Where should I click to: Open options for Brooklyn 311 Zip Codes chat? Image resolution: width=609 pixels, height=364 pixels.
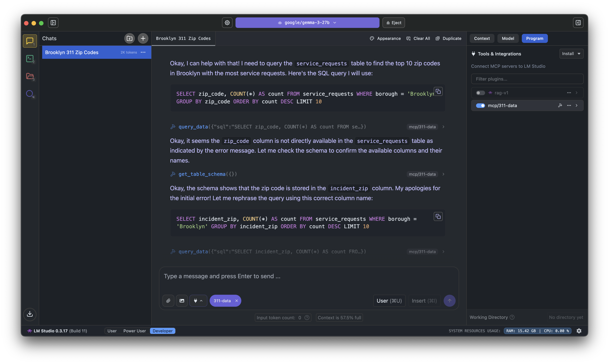click(x=143, y=52)
